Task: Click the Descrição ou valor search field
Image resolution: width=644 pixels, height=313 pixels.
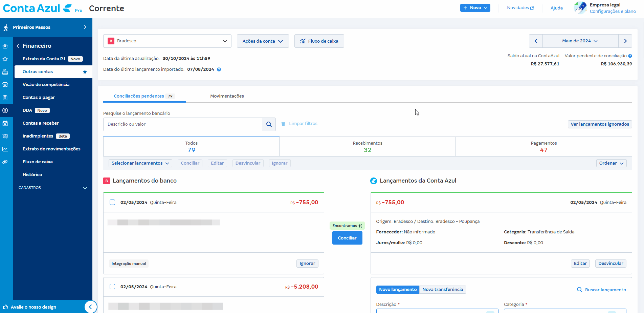Action: click(x=182, y=124)
